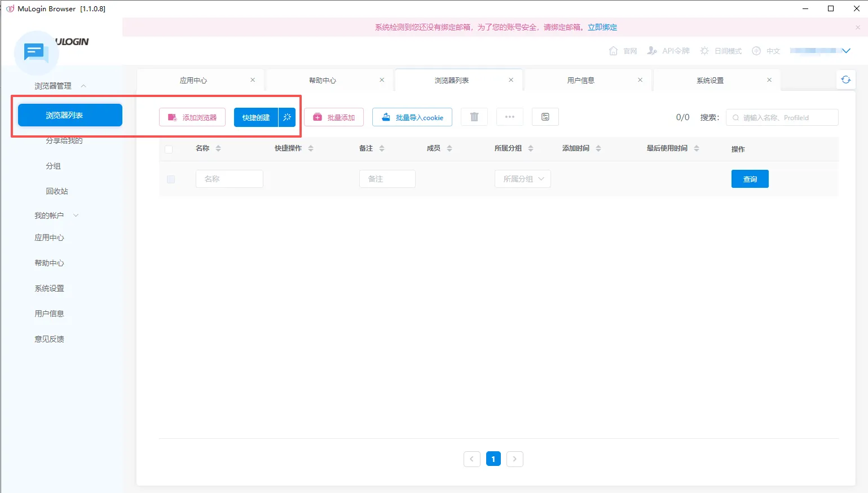Switch to the 帮助中心 tab
Image resolution: width=868 pixels, height=493 pixels.
(323, 80)
